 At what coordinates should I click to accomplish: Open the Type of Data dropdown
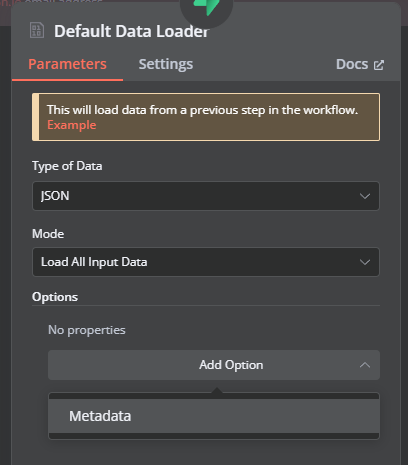[x=206, y=196]
